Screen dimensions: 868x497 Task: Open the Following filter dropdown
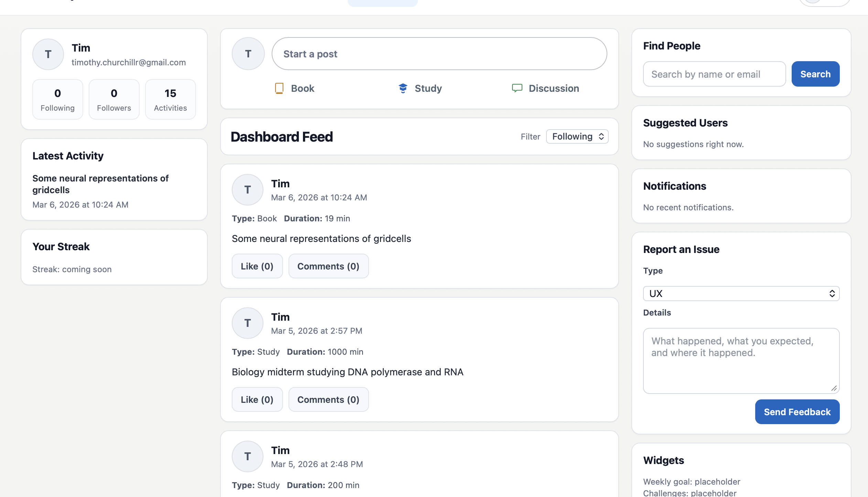click(x=577, y=136)
